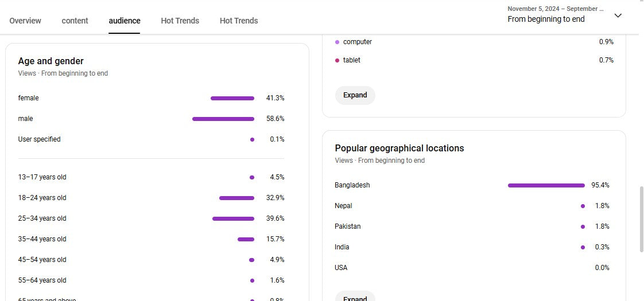Screen dimensions: 644x301
Task: Click the vertical page scrollbar
Action: (x=641, y=219)
